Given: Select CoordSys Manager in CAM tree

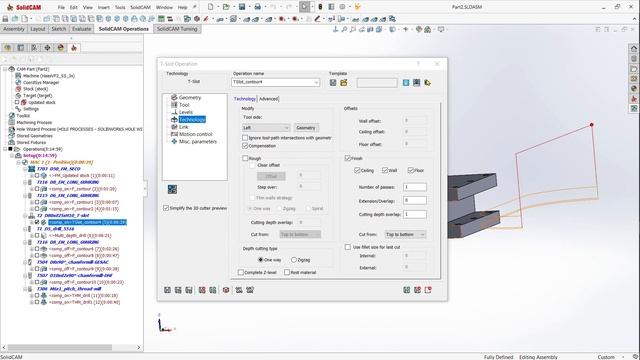Looking at the screenshot, I should [x=41, y=82].
